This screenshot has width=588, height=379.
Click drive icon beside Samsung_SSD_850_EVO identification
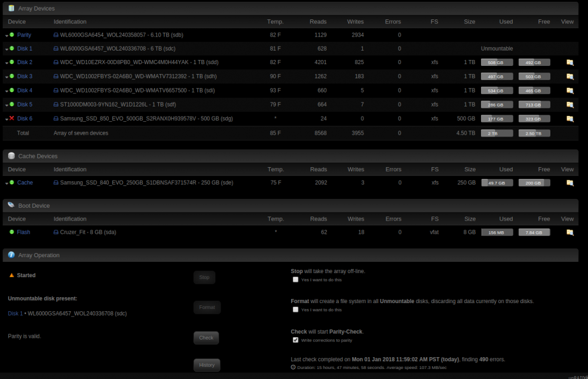pos(56,118)
